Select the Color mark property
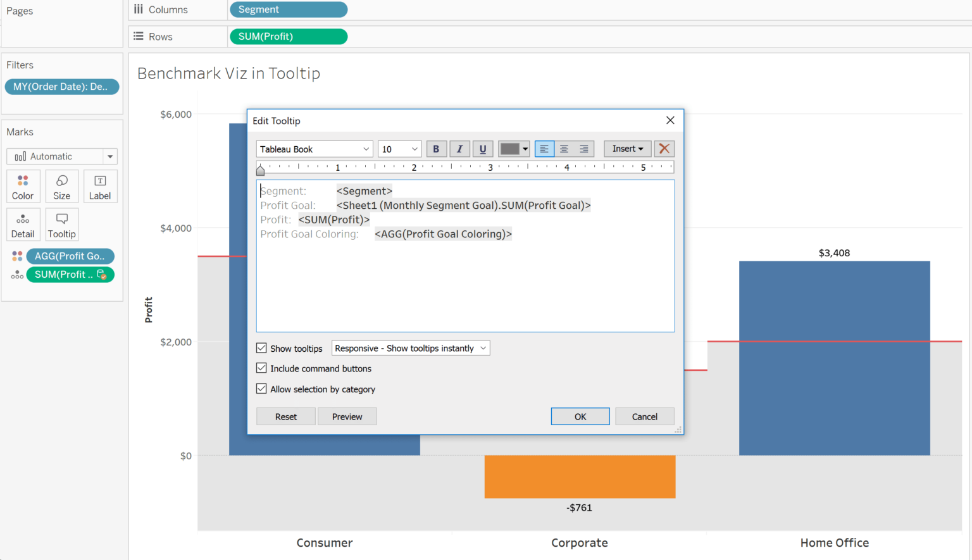 pyautogui.click(x=23, y=186)
